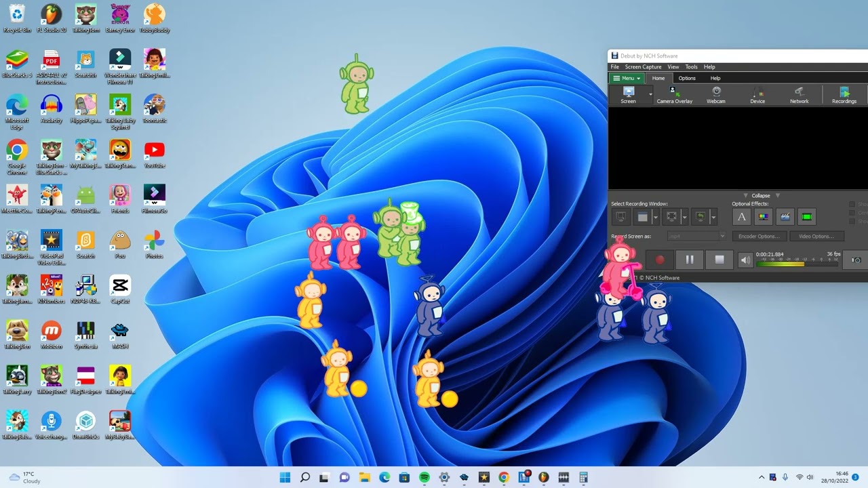The height and width of the screenshot is (488, 868).
Task: Open the weather widget showing 17°C Cloudy
Action: click(24, 477)
